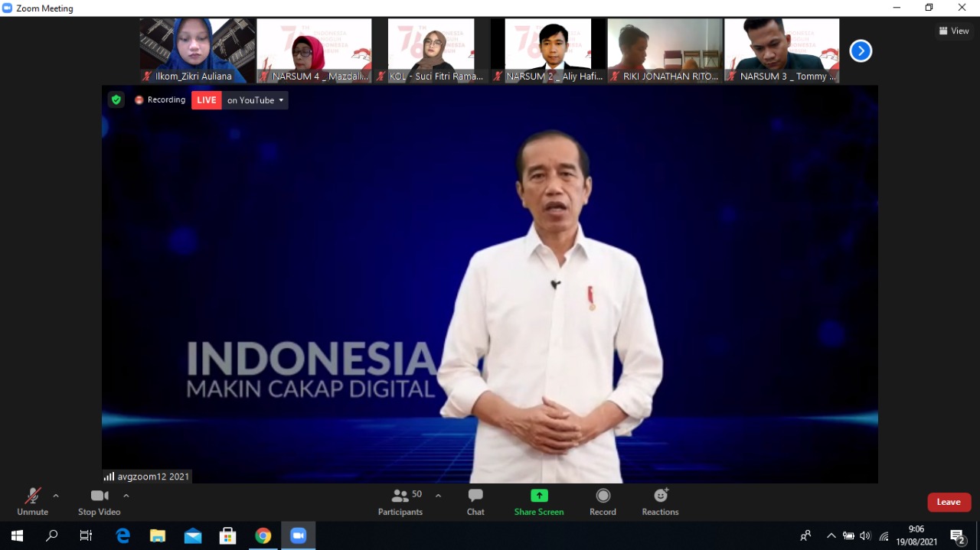Open the View layout menu

[954, 31]
